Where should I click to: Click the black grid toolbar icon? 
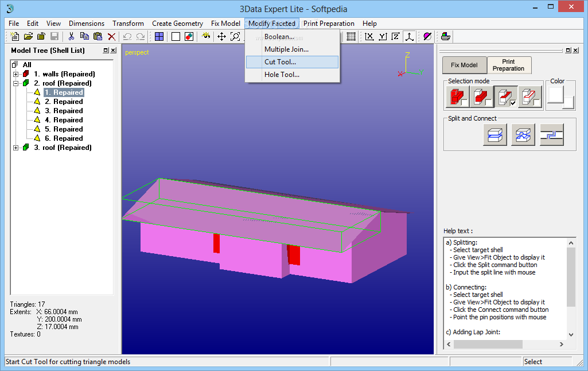click(351, 36)
